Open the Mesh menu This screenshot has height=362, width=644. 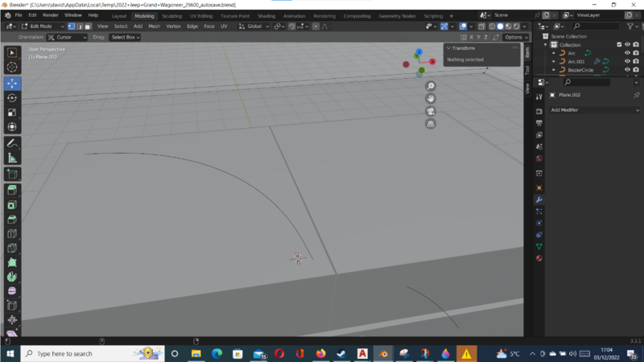[154, 27]
